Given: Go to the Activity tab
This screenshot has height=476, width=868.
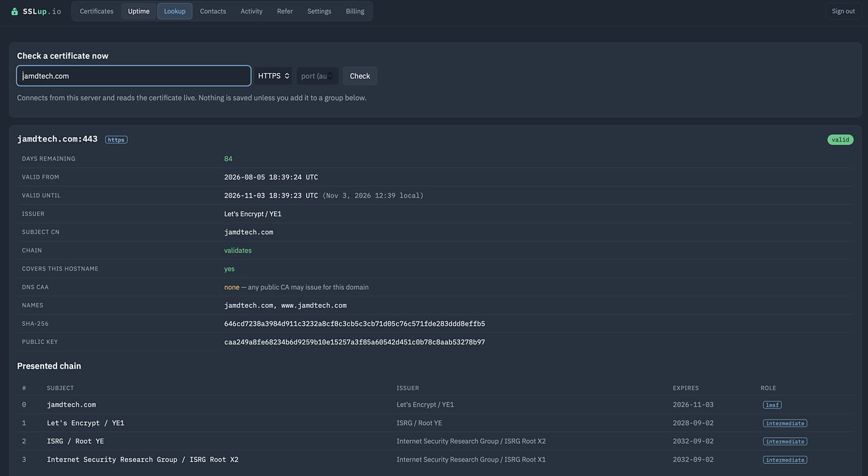Looking at the screenshot, I should (x=251, y=11).
